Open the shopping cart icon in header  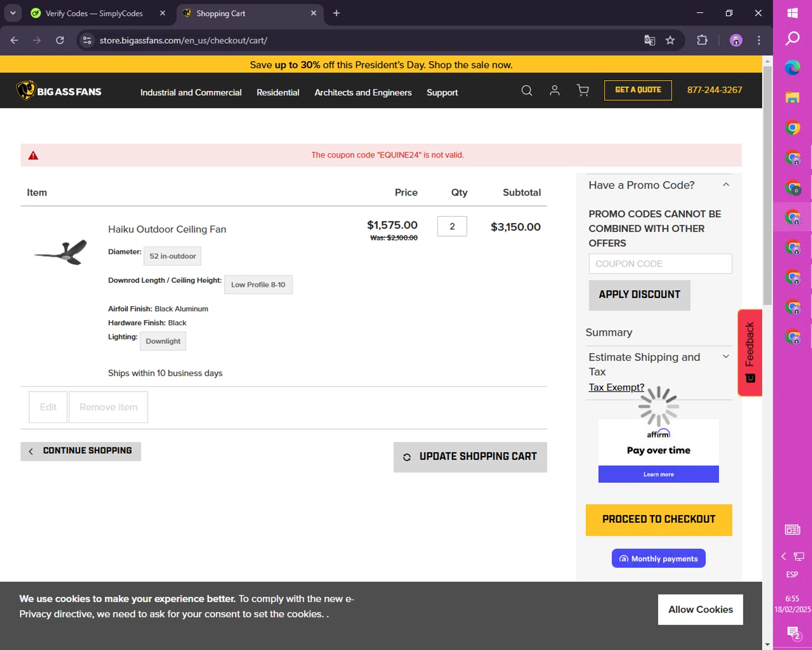coord(582,90)
